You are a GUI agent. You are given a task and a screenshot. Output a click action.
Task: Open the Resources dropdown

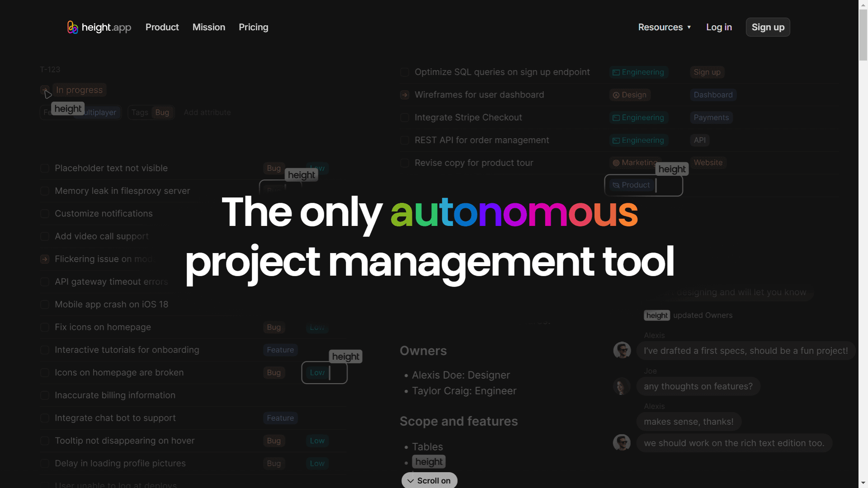click(x=665, y=27)
